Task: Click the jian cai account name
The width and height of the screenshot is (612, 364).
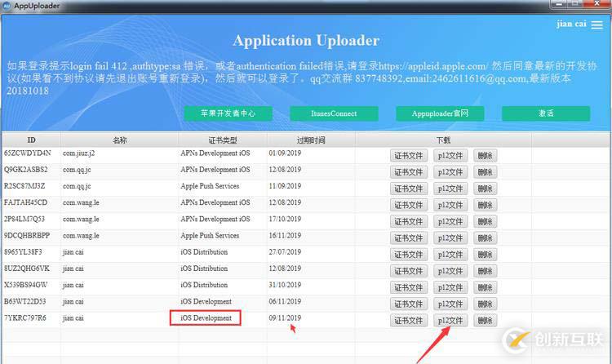Action: pyautogui.click(x=571, y=24)
